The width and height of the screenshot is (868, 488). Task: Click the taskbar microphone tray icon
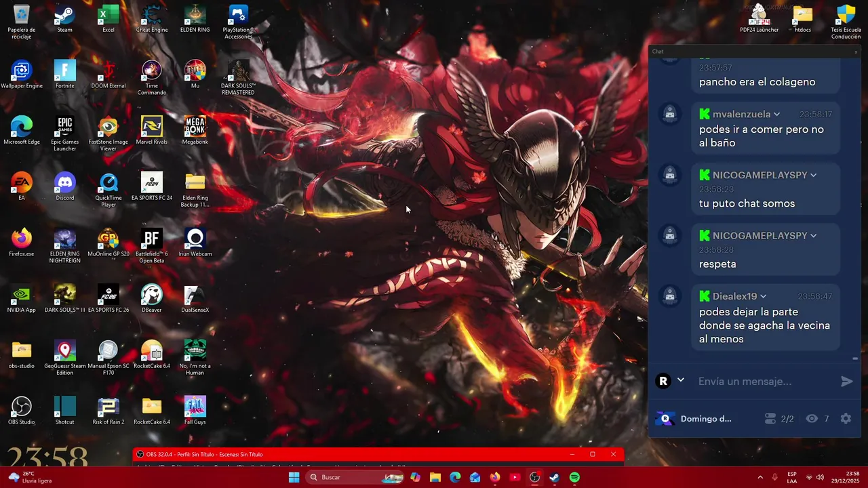coord(775,477)
